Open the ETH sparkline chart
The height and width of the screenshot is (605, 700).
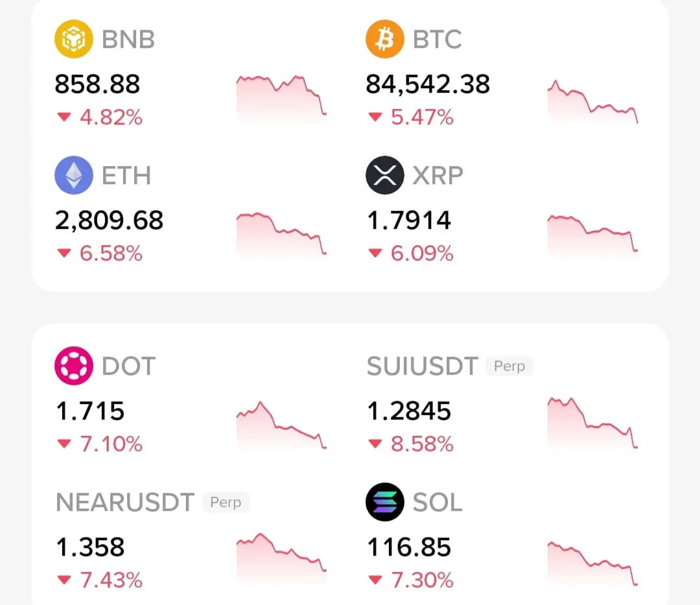pos(281,233)
